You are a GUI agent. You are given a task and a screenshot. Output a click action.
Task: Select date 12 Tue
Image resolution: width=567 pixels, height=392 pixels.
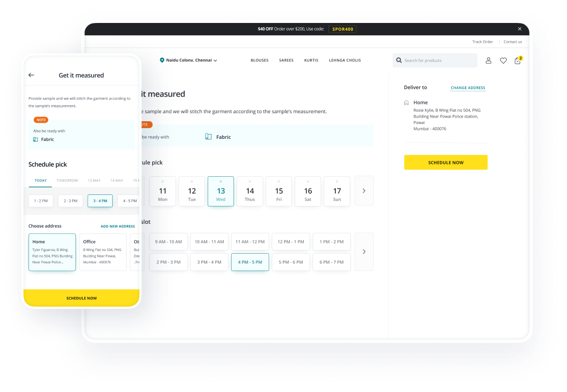click(192, 191)
